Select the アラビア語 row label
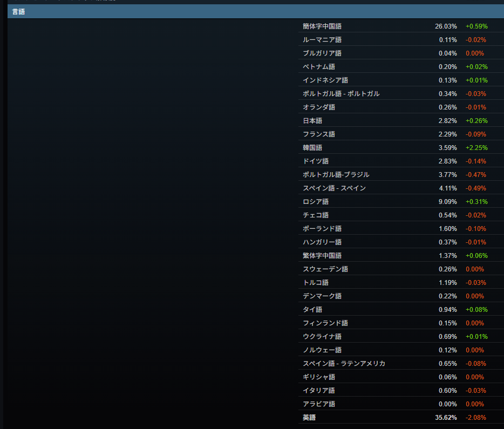The height and width of the screenshot is (429, 504). pyautogui.click(x=319, y=404)
